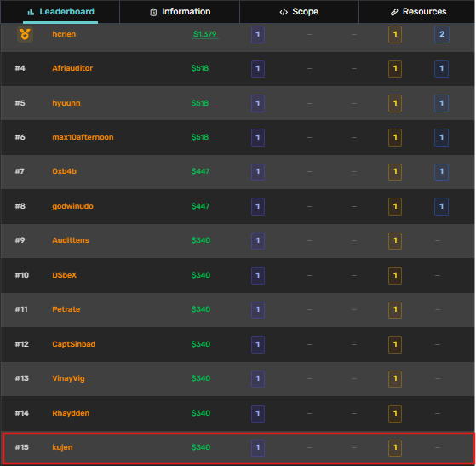Click Rhaydden's purple 1 badge
The height and width of the screenshot is (466, 476).
(x=258, y=413)
